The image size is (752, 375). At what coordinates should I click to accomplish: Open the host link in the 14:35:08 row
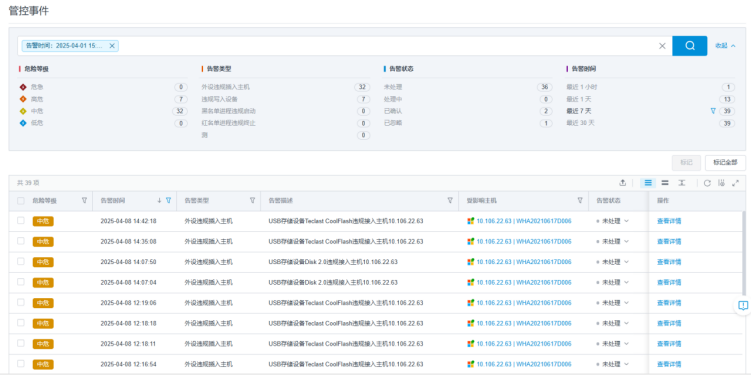coord(524,241)
